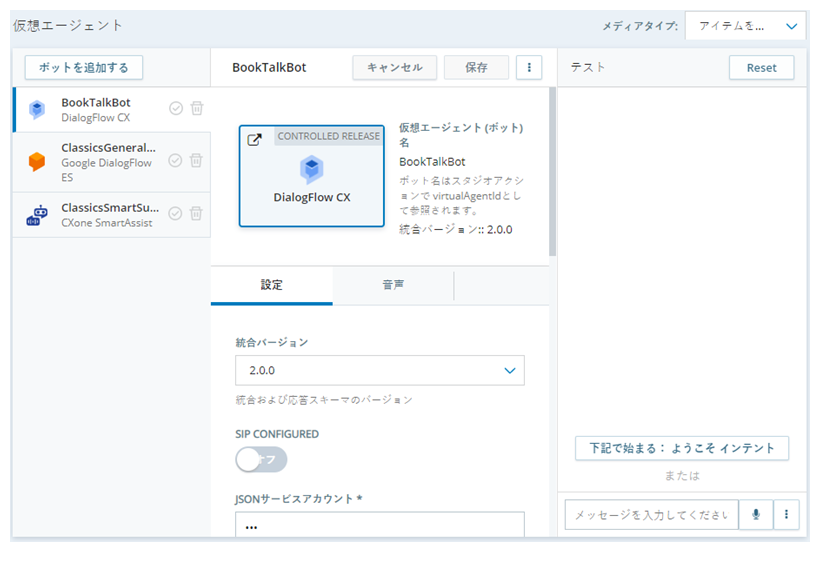Click 統合バージョン:: 2.0.0 text

[455, 230]
